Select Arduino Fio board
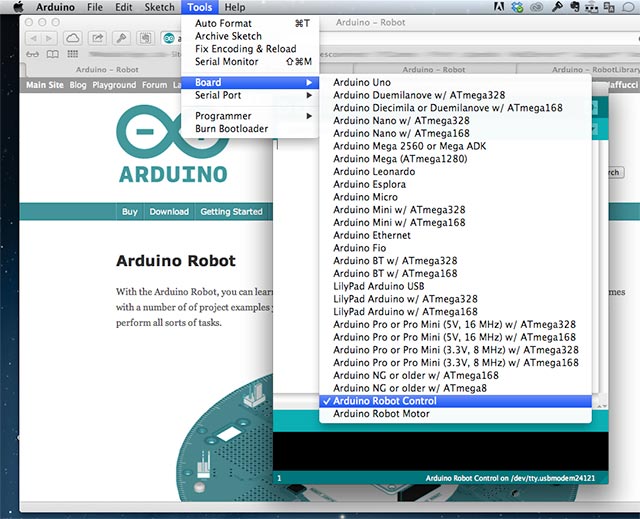Viewport: 640px width, 519px height. 456,248
